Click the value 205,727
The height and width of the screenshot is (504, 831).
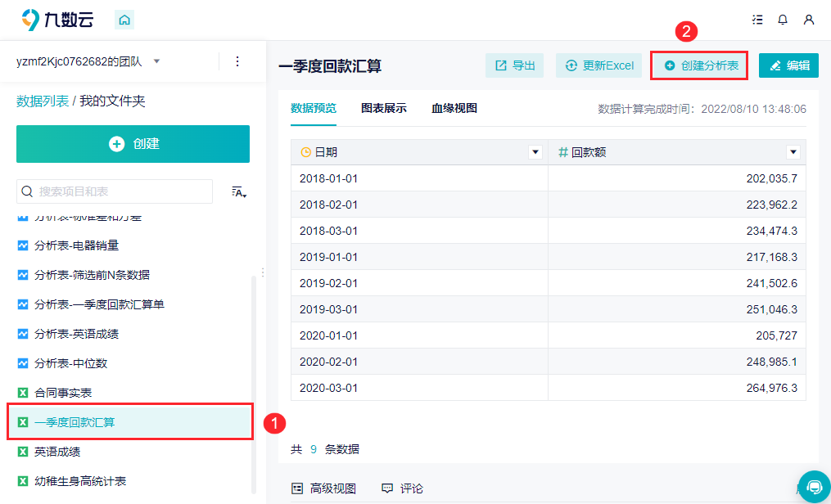pyautogui.click(x=776, y=335)
